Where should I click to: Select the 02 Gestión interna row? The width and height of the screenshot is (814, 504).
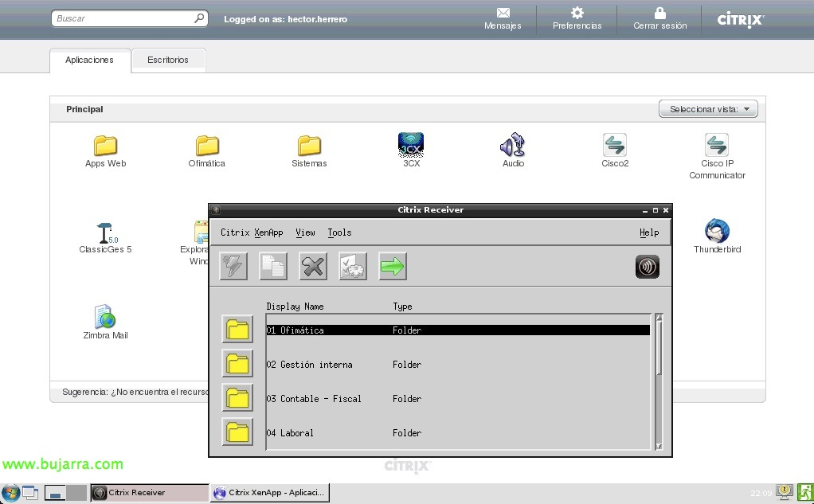click(458, 365)
